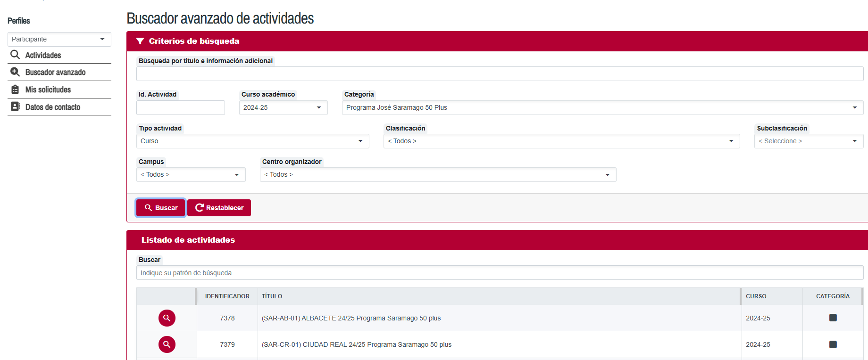This screenshot has height=360, width=868.
Task: Sort by CURSO column header
Action: tap(772, 296)
